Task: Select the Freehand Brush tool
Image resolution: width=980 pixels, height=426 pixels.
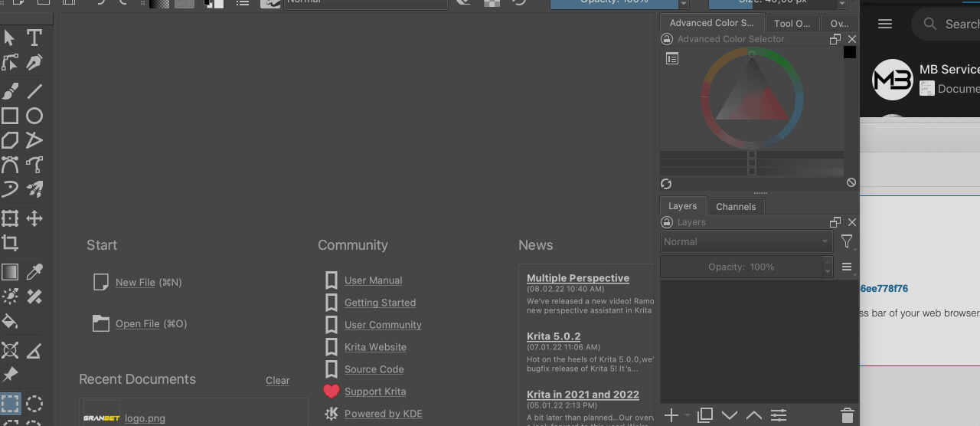Action: (x=10, y=92)
